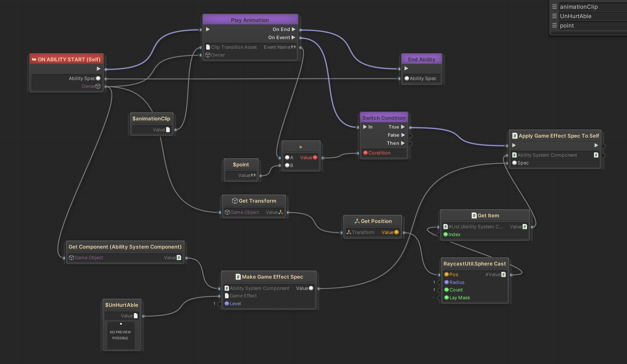
Task: Click the cube icon on Get Transform header
Action: pyautogui.click(x=234, y=201)
